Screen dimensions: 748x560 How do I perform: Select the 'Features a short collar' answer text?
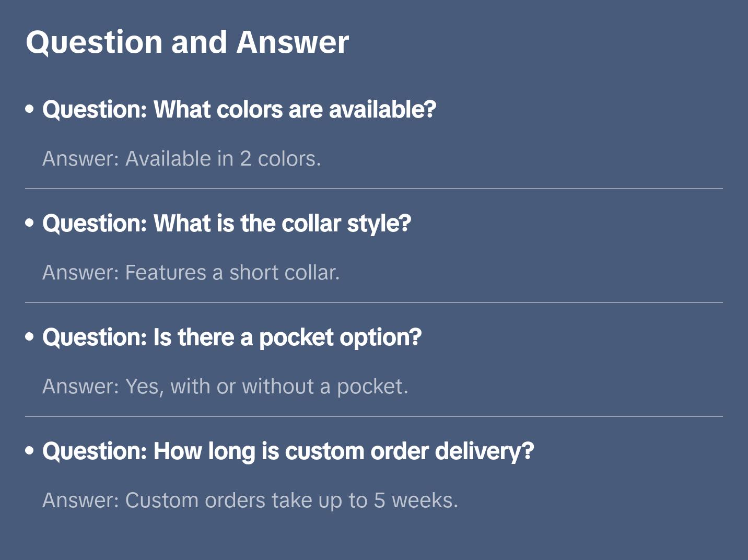(191, 273)
